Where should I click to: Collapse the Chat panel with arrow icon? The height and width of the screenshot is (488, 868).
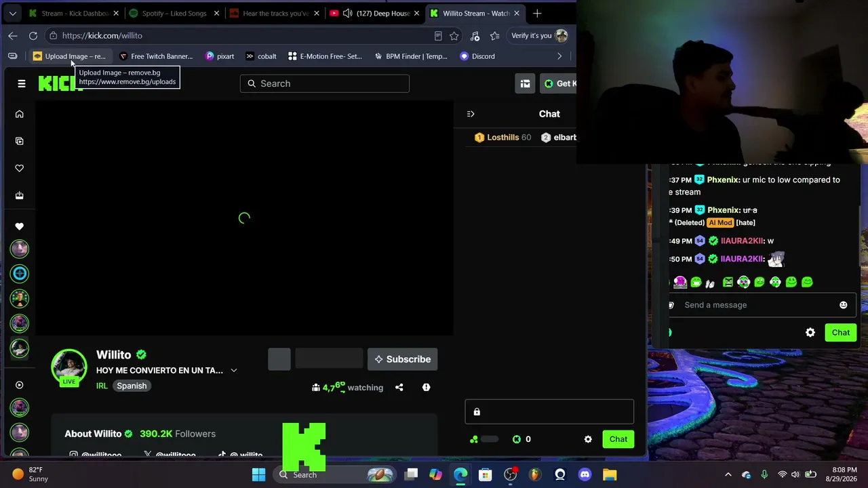coord(471,114)
